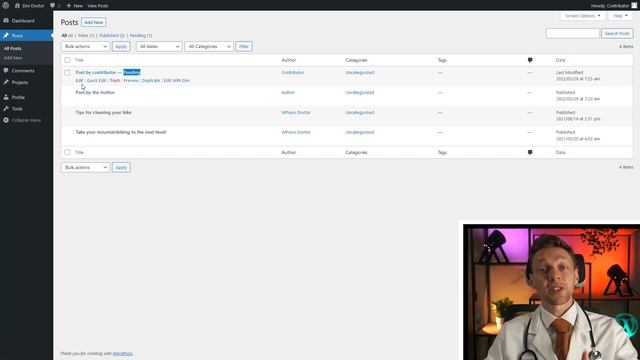Tick the checkbox for Post by contributor
Screen dimensions: 640x360
67,73
